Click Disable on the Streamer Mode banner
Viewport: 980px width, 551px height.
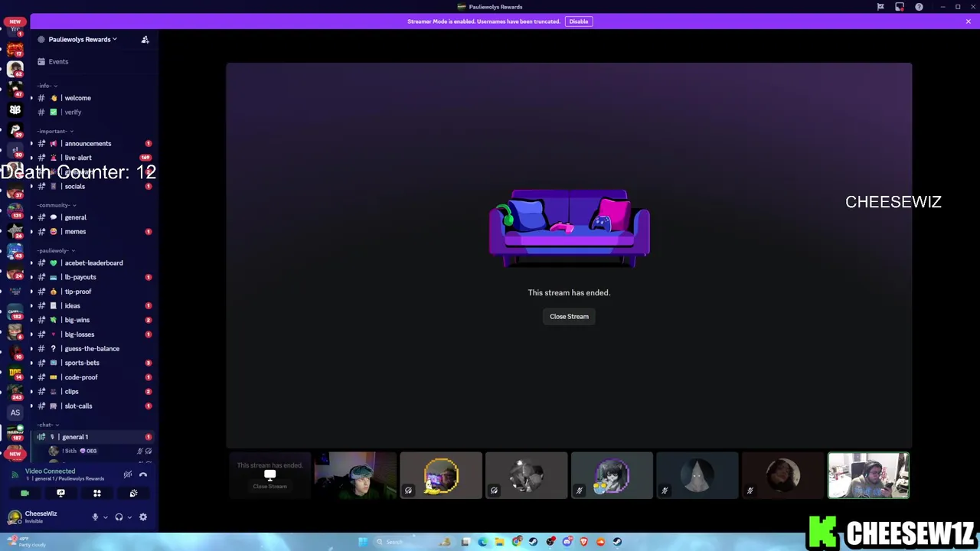(578, 21)
